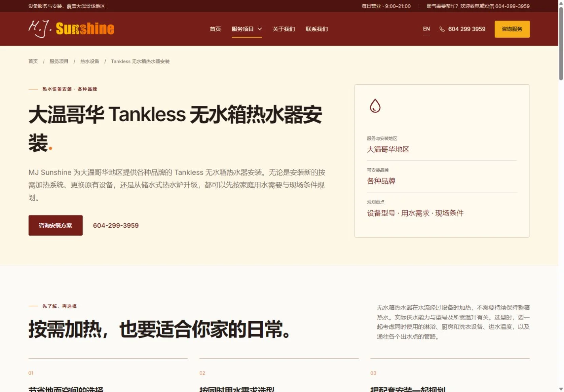Click 设备型号 · 用水需求 · 现场条件 text
This screenshot has height=392, width=564.
click(415, 213)
